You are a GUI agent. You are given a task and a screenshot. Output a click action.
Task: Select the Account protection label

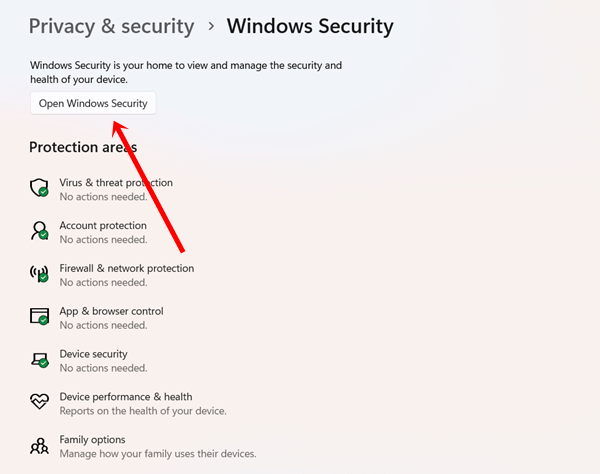pos(103,226)
